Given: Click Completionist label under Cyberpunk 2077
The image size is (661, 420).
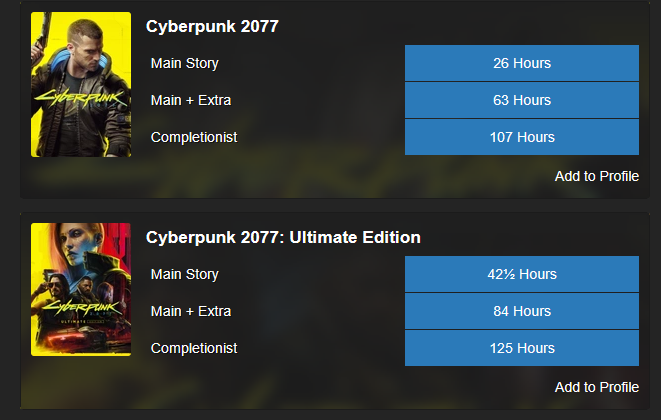Looking at the screenshot, I should click(193, 137).
